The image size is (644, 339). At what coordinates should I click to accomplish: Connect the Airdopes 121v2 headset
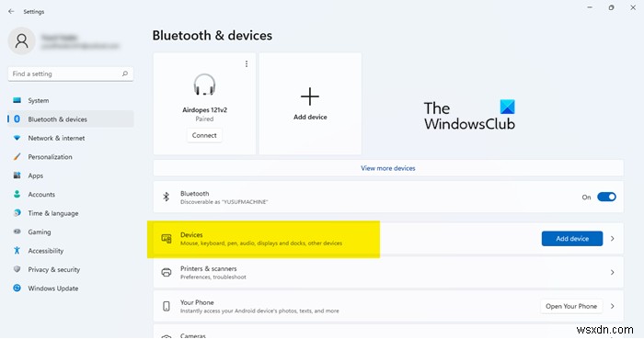pyautogui.click(x=204, y=135)
